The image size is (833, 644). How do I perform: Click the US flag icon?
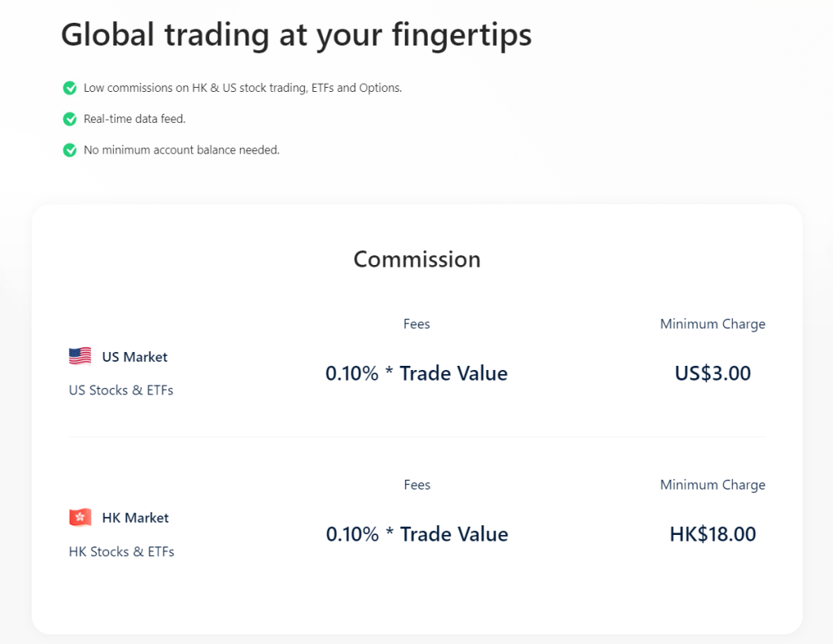click(80, 356)
